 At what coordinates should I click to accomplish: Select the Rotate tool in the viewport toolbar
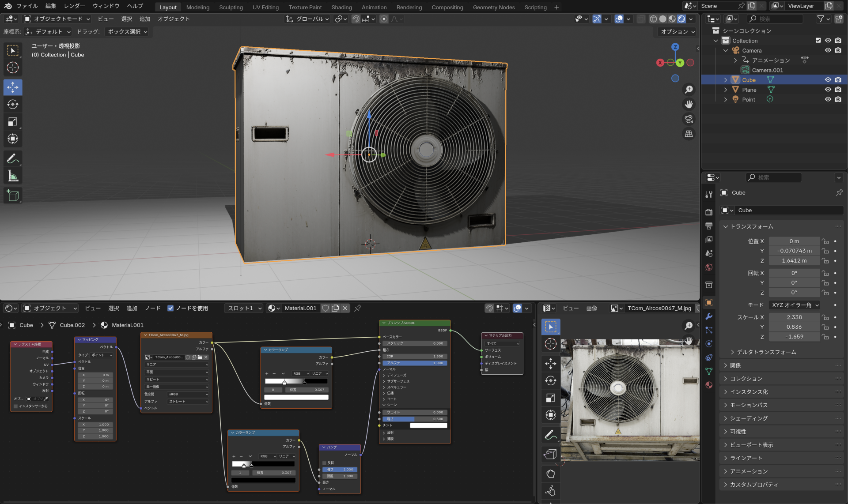tap(13, 105)
